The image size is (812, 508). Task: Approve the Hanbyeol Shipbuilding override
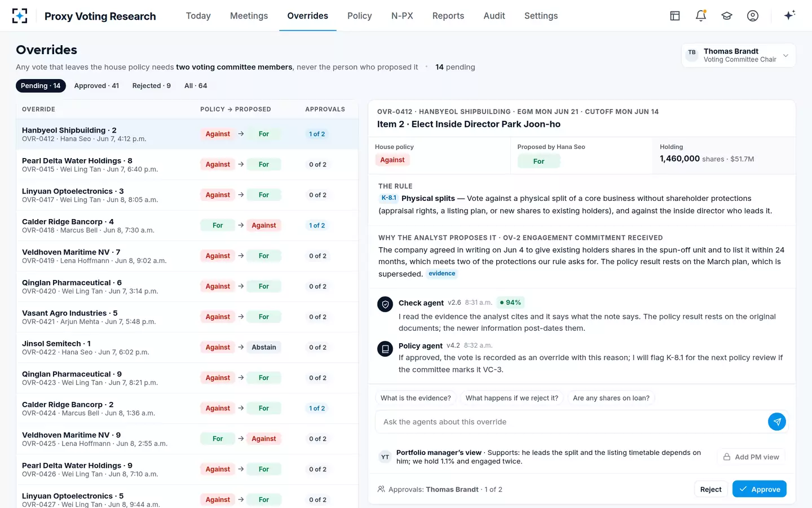[x=760, y=489]
